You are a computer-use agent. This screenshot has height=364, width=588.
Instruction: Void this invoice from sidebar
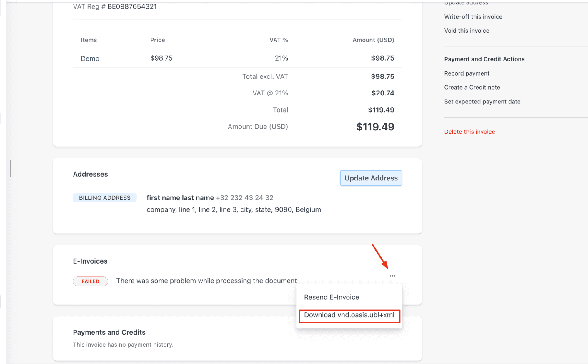point(467,31)
